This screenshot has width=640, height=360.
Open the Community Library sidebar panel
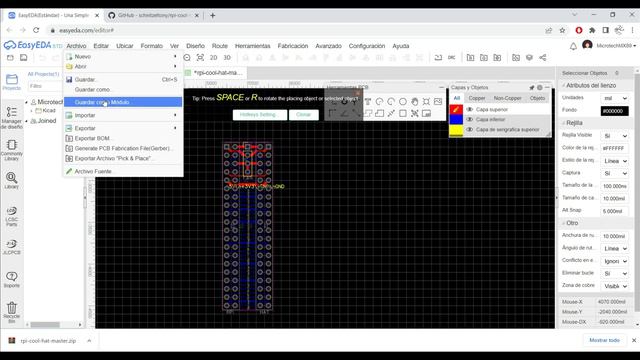pyautogui.click(x=11, y=150)
